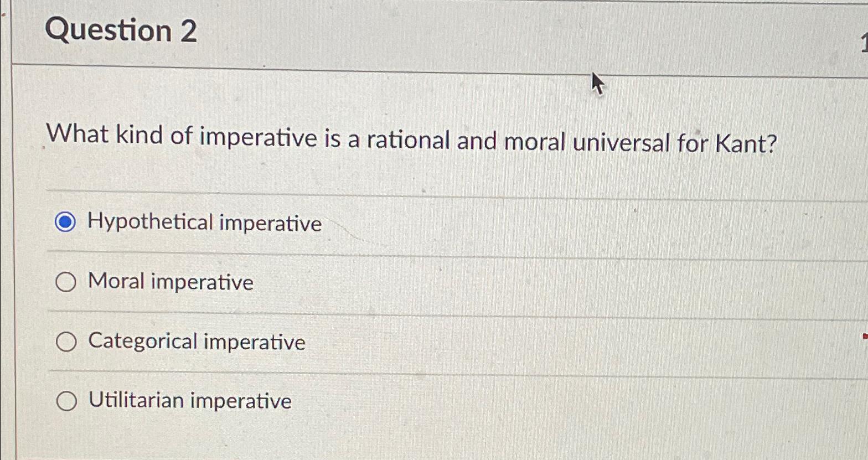Click the Moral imperative answer row
868x460 pixels.
(x=387, y=282)
